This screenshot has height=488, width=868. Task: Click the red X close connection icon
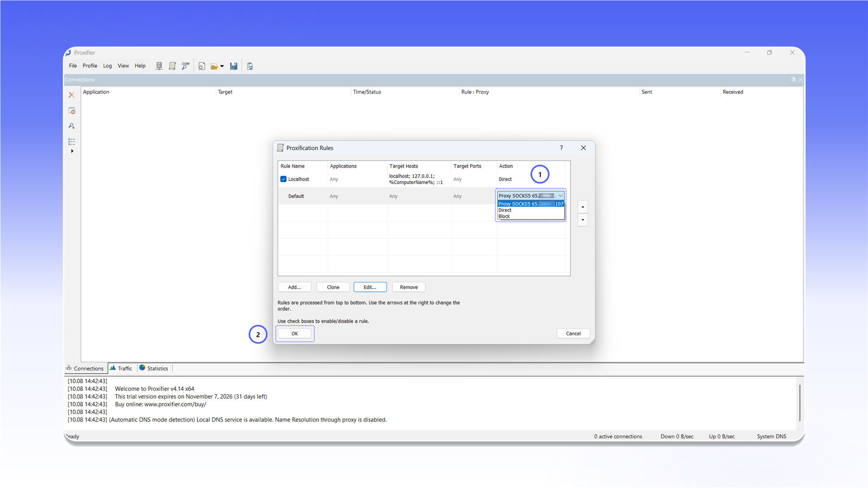coord(71,95)
